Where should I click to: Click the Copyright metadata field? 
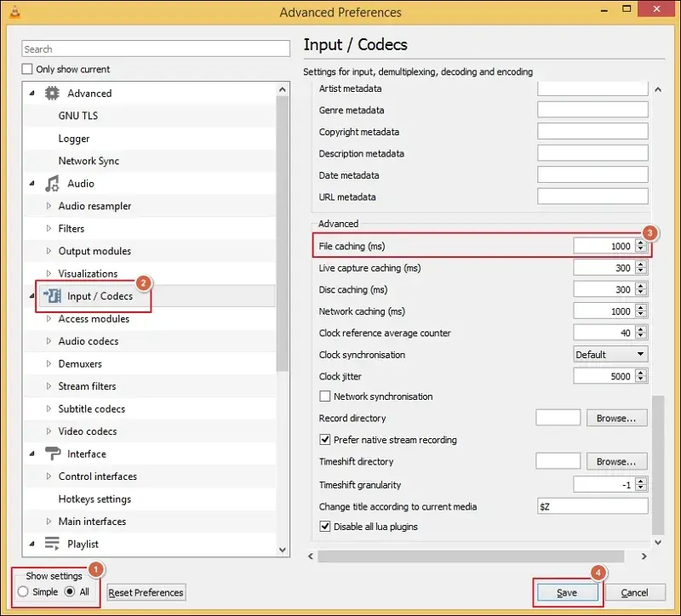point(592,131)
